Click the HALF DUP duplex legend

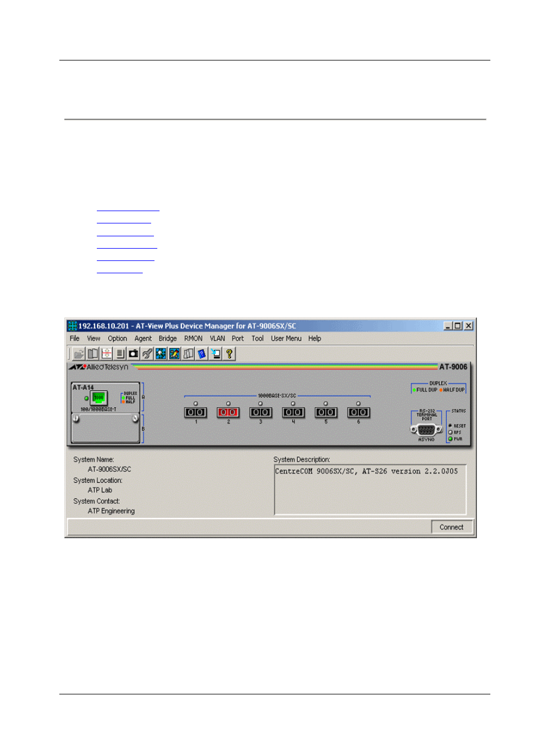[x=452, y=390]
